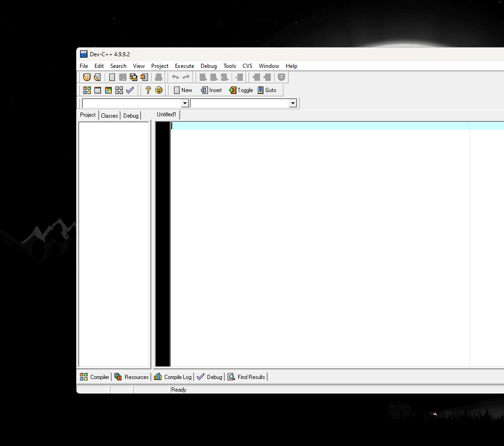Open Project Options from the toolbar icon
The height and width of the screenshot is (446, 504).
click(x=281, y=77)
